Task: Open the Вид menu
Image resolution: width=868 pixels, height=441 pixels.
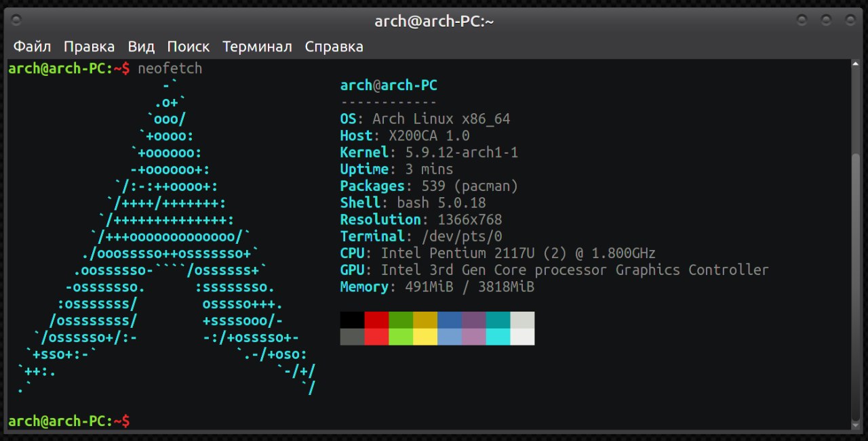Action: pyautogui.click(x=141, y=47)
